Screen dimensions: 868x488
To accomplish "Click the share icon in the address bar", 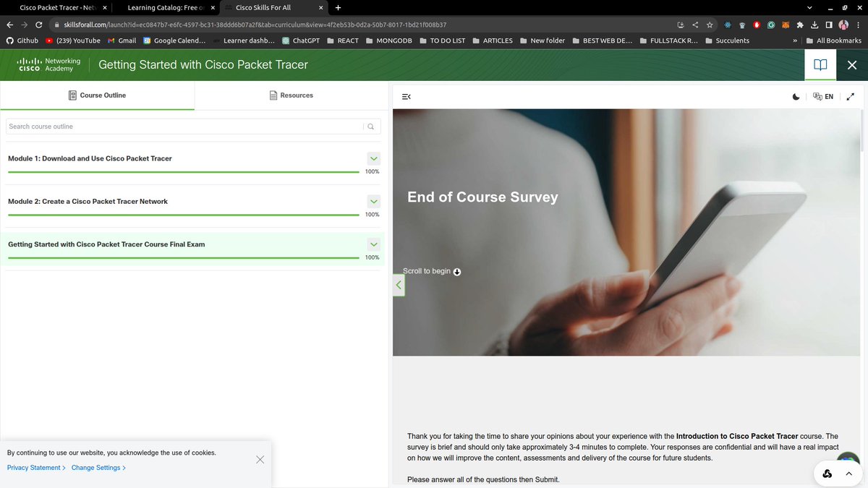I will 695,25.
